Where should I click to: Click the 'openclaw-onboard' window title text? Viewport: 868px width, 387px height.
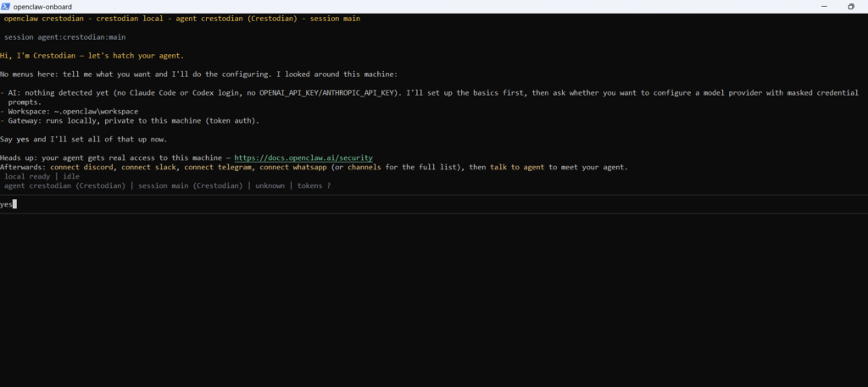tap(42, 7)
